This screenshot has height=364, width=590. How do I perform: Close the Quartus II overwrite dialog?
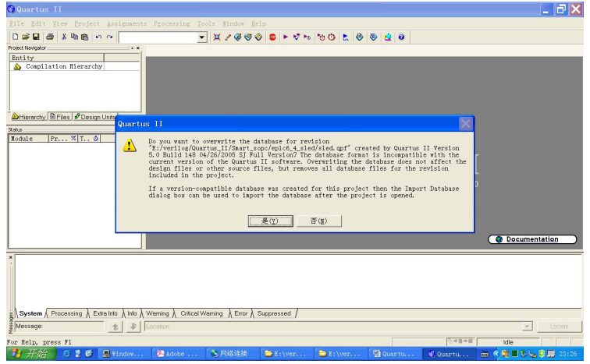[x=465, y=124]
